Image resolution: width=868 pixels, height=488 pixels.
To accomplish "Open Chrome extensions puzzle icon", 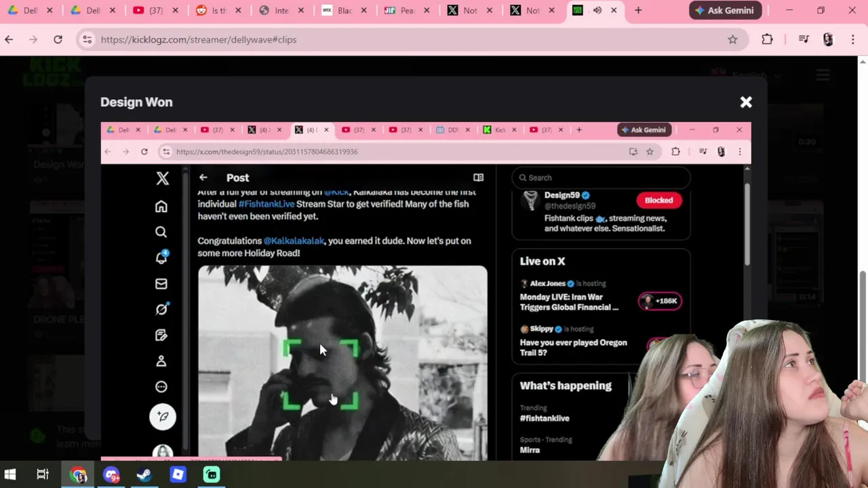I will click(767, 39).
